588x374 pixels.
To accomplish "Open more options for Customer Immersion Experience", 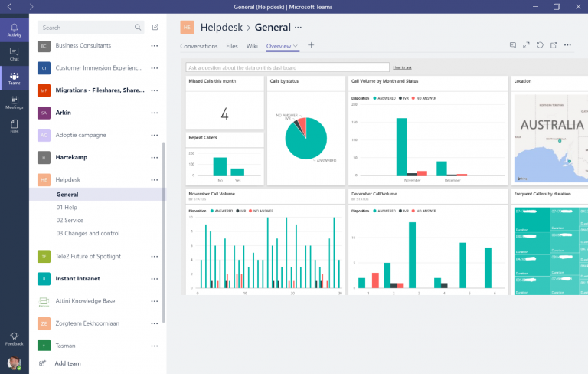I will (155, 68).
